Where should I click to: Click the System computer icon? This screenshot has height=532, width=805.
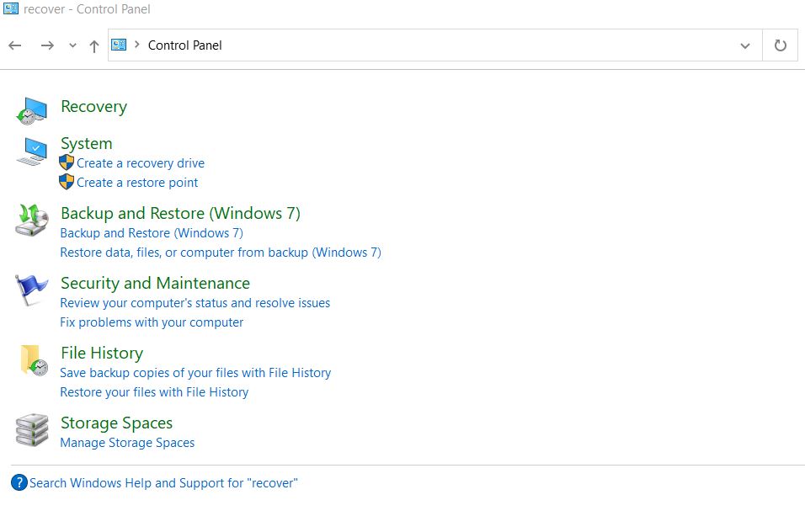[x=32, y=152]
